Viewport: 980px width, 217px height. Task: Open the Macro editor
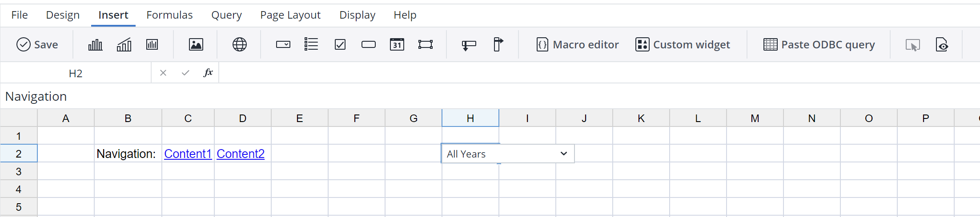tap(578, 45)
